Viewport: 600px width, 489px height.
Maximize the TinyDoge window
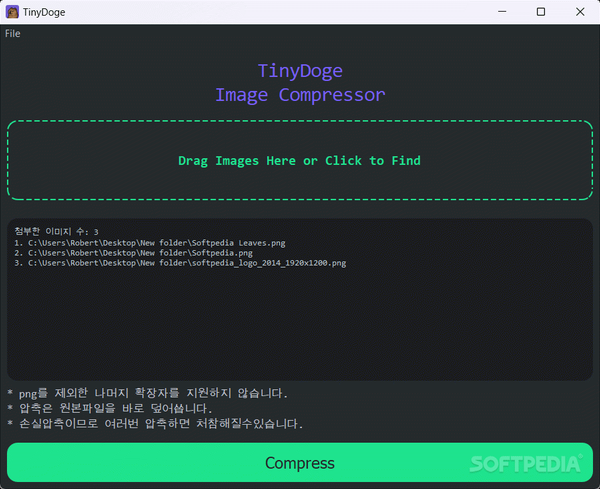[x=541, y=12]
